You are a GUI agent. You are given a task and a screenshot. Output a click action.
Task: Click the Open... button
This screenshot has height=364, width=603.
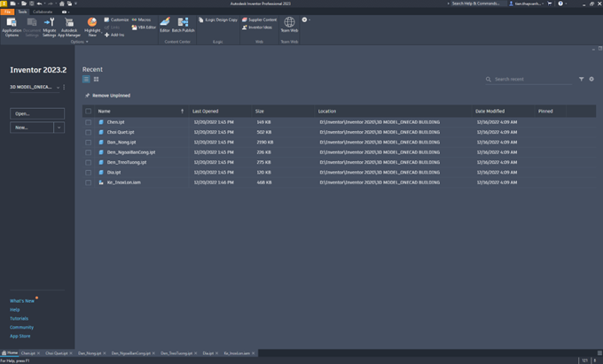coord(37,113)
